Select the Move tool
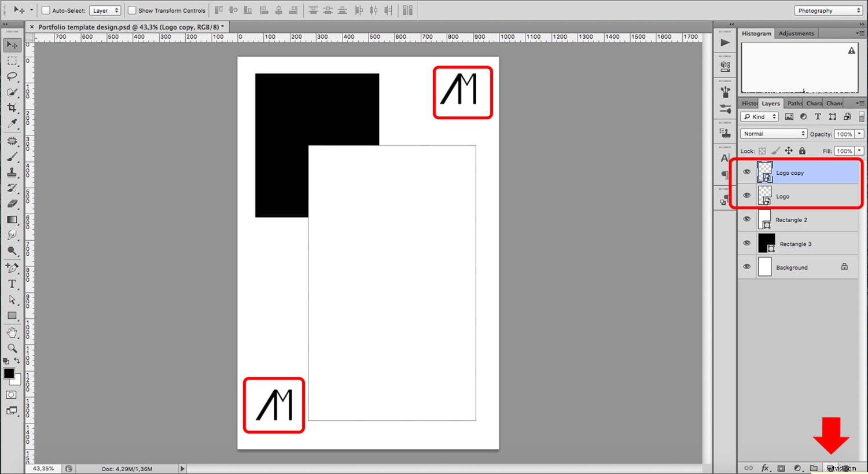The height and width of the screenshot is (474, 868). [x=12, y=45]
